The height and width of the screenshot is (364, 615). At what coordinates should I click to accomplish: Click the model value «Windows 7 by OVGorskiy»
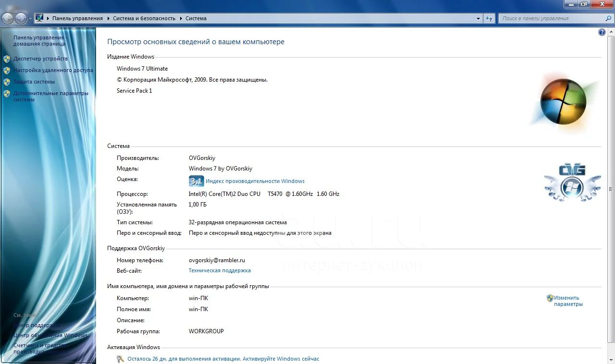coord(221,169)
